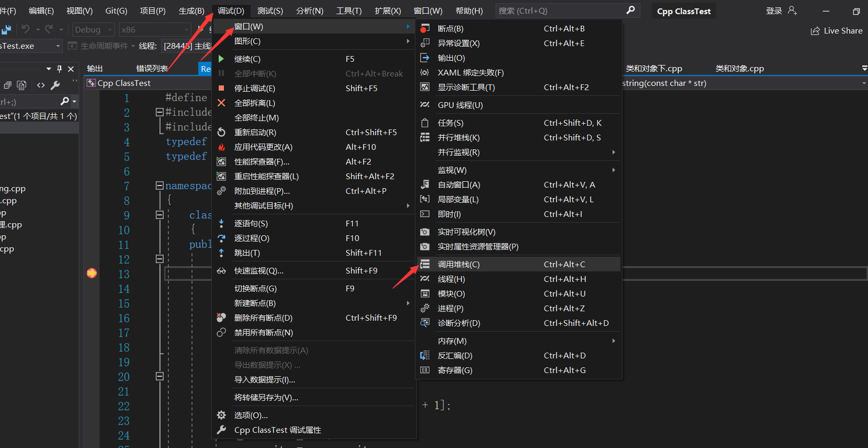Step Over (逐过程)
868x448 pixels.
(x=314, y=238)
